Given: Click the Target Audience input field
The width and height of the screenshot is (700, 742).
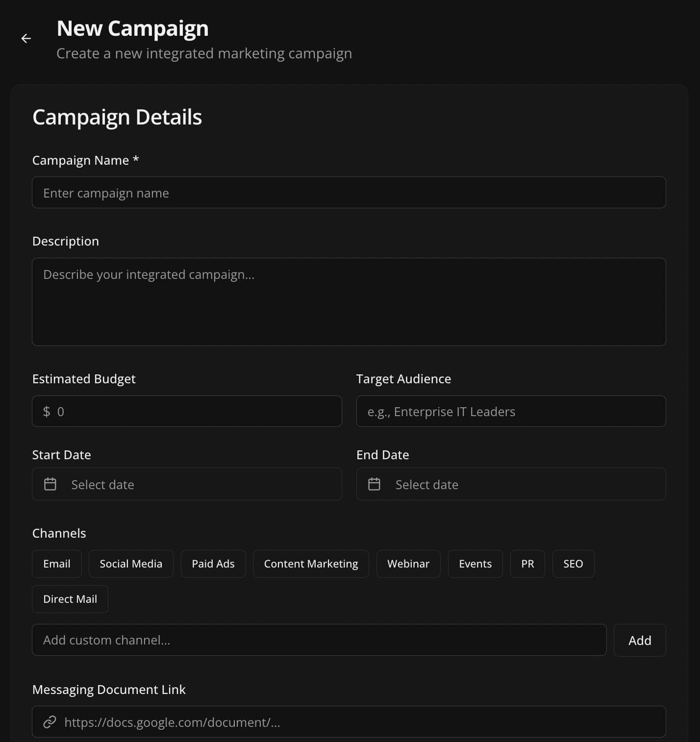Looking at the screenshot, I should pos(511,411).
